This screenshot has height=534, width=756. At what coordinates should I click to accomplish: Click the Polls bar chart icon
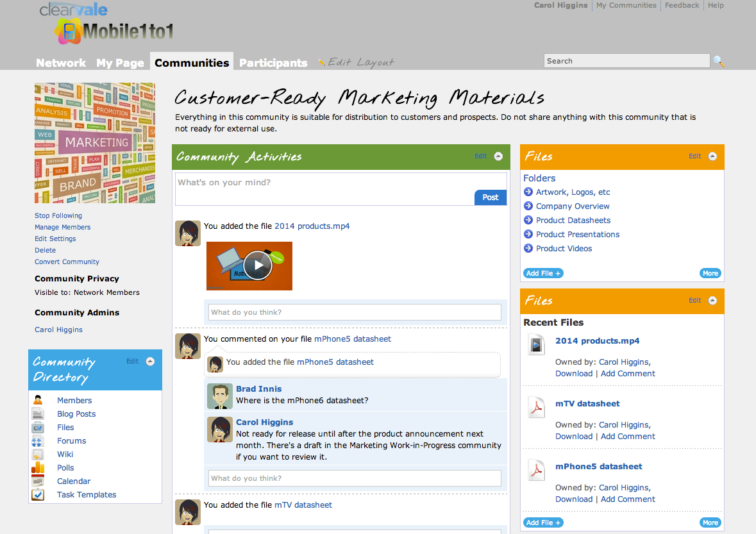click(x=38, y=467)
